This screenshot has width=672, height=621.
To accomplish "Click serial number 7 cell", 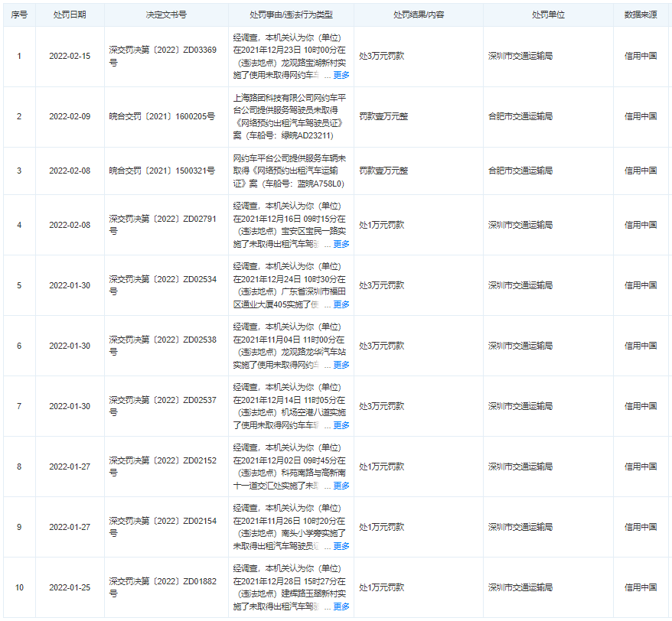I will pos(19,406).
